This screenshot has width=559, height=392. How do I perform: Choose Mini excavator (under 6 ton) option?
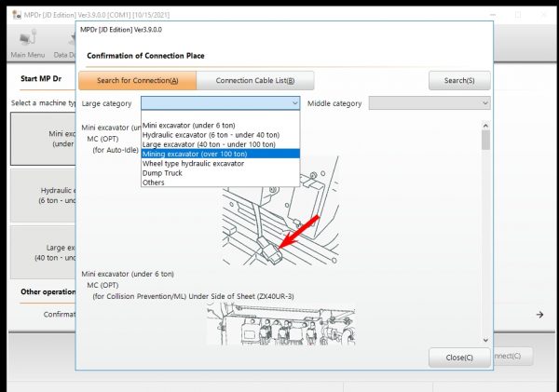(220, 126)
